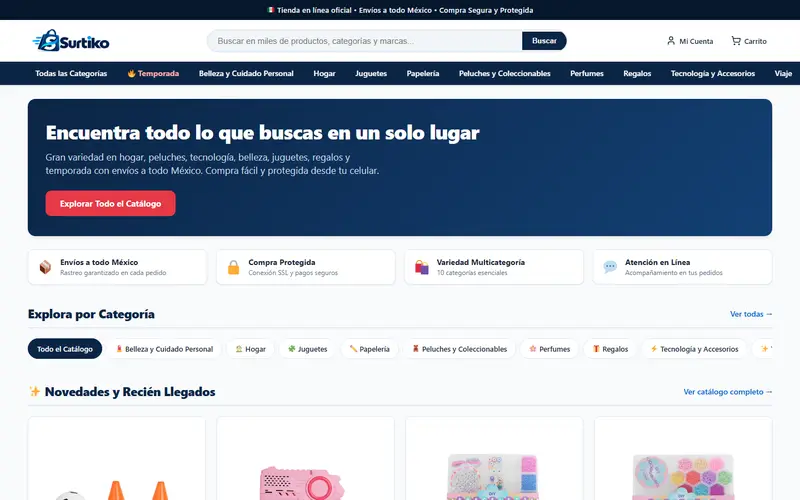
Task: Click the padlock icon beside Compra Protegida
Action: pyautogui.click(x=234, y=267)
